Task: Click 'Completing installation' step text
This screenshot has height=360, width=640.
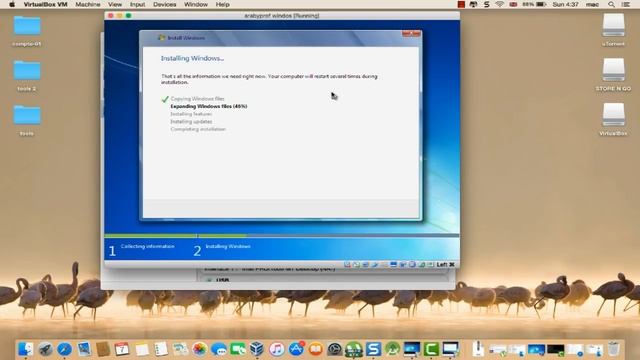Action: [x=198, y=129]
